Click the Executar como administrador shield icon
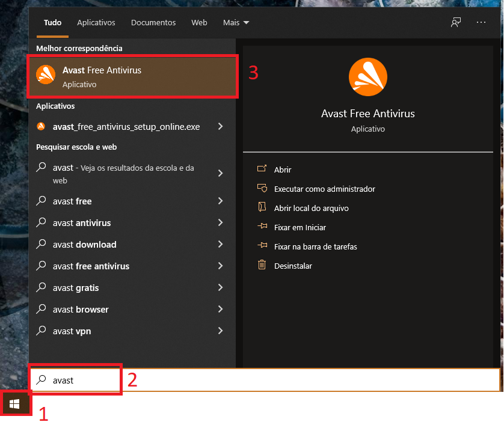The height and width of the screenshot is (431, 504). [262, 188]
